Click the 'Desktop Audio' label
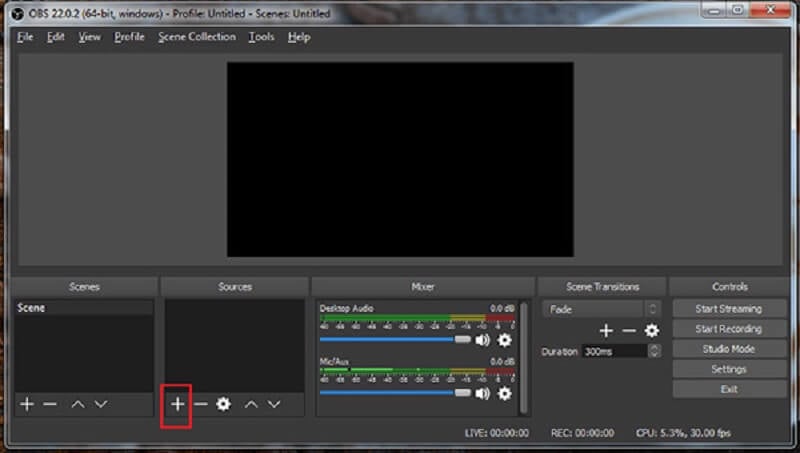This screenshot has width=800, height=453. (x=346, y=308)
